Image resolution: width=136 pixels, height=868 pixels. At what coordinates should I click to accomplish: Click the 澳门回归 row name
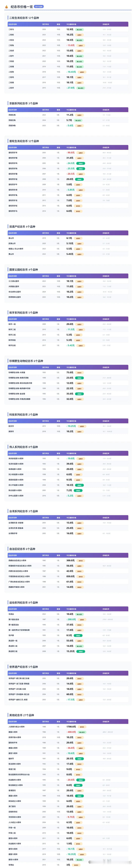[x=12, y=807]
